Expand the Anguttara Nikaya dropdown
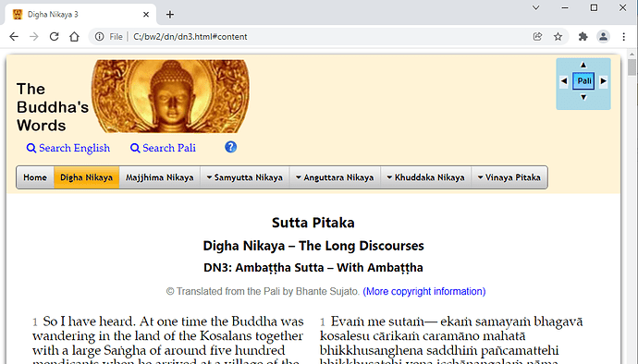The width and height of the screenshot is (638, 364). (335, 177)
